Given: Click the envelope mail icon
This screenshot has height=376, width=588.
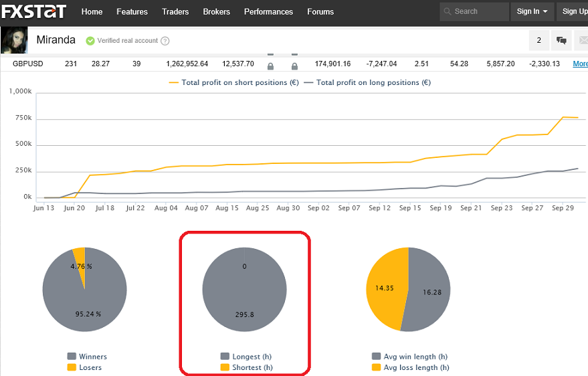Looking at the screenshot, I should (x=582, y=41).
